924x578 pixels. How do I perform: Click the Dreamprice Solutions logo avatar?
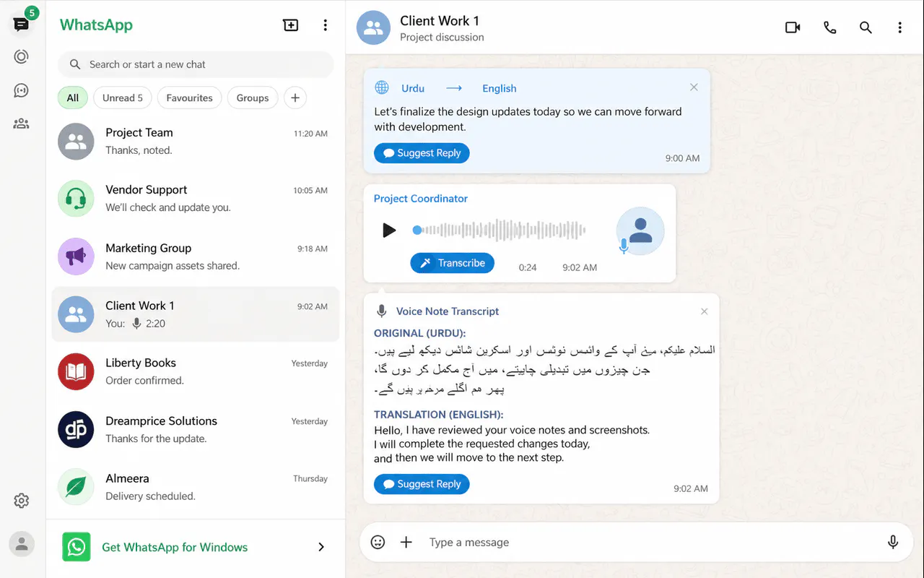coord(76,429)
